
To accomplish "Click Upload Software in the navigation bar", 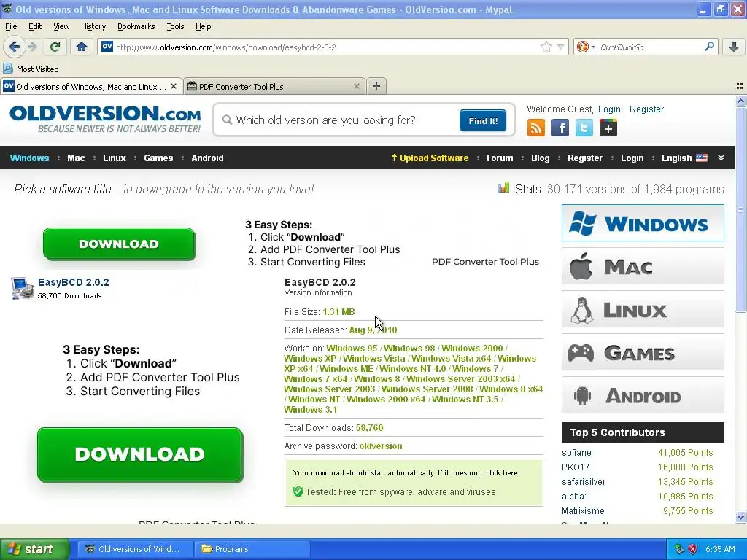I will pos(430,158).
